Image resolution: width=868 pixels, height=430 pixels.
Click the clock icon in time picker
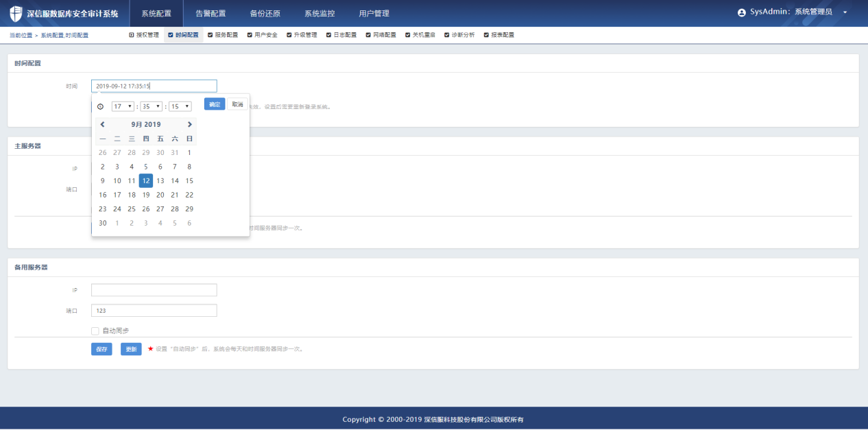(101, 106)
